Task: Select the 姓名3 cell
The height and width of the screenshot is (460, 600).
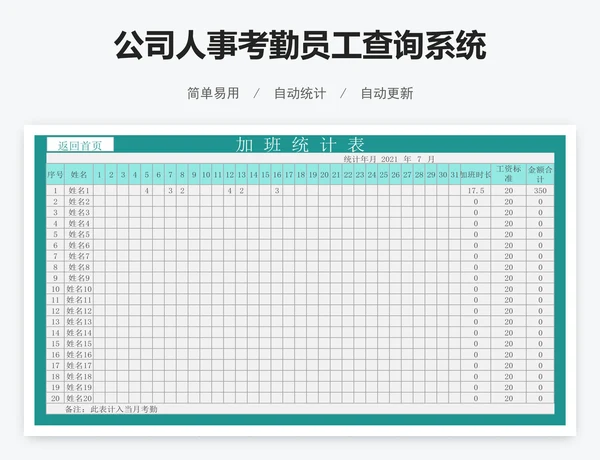Action: point(79,212)
